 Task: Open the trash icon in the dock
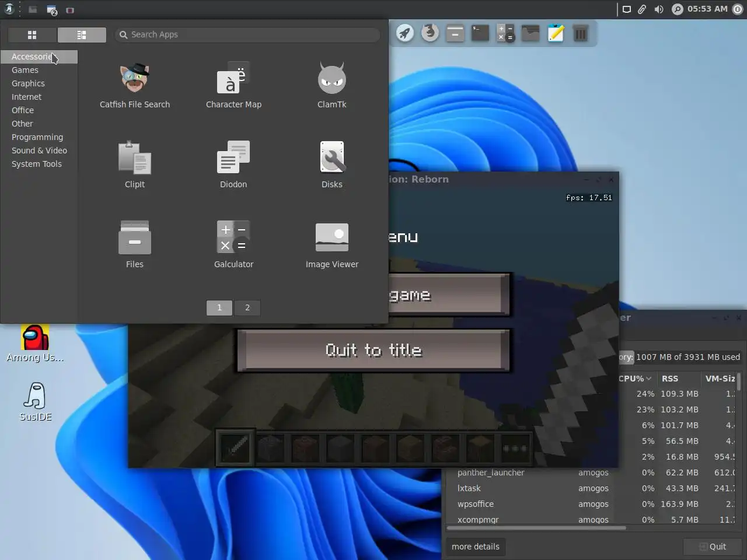coord(581,33)
